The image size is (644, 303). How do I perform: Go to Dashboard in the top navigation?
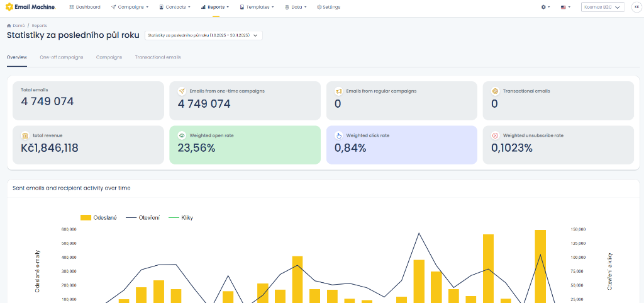[x=85, y=7]
